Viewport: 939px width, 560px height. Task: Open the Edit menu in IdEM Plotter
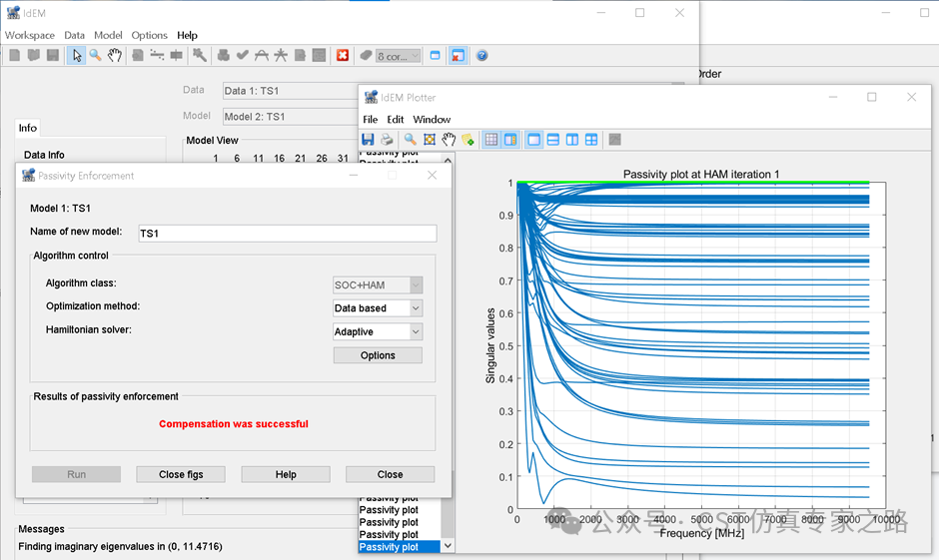(x=396, y=120)
